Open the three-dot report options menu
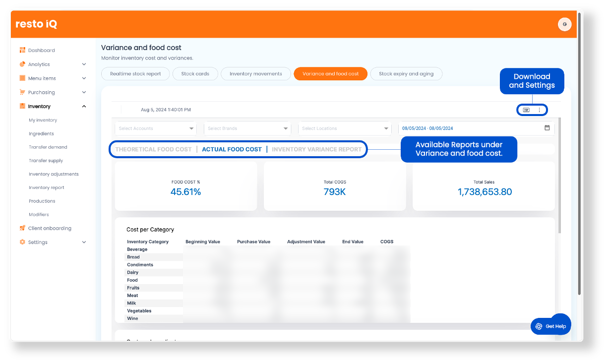 pos(540,110)
